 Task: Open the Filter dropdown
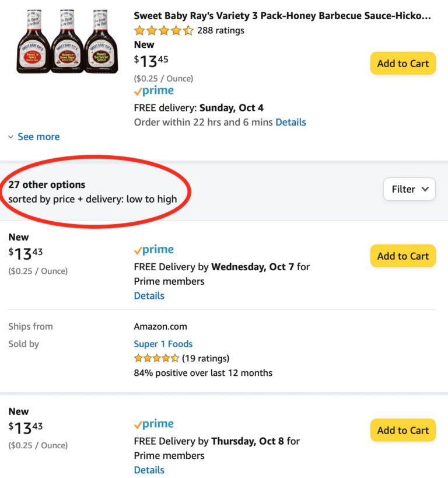pos(409,189)
